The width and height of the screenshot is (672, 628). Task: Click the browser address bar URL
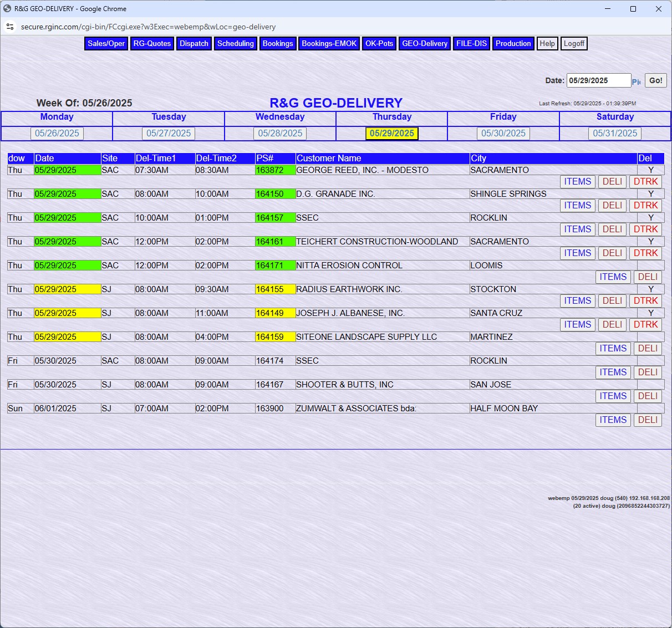pos(148,27)
